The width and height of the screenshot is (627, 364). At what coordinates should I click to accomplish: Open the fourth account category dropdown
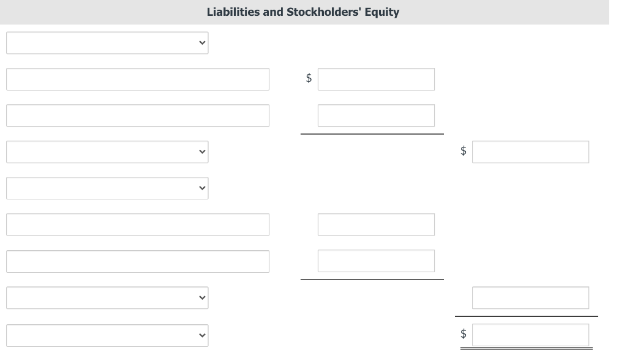[x=107, y=298]
